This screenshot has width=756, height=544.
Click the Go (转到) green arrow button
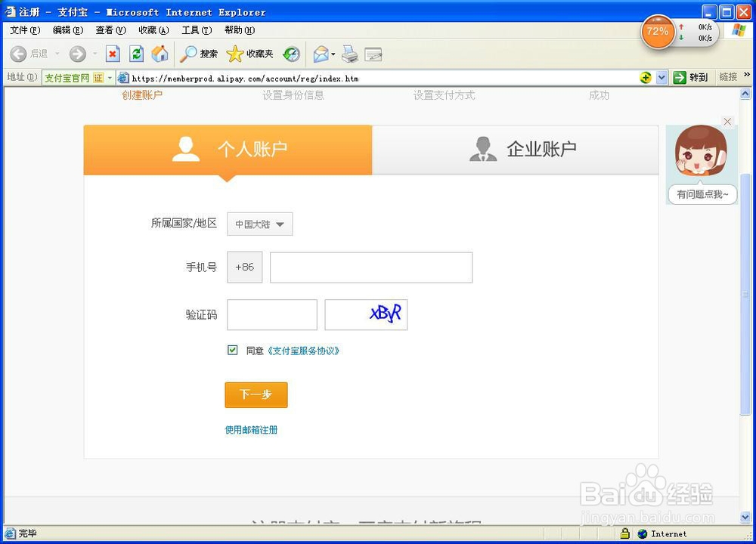coord(690,77)
